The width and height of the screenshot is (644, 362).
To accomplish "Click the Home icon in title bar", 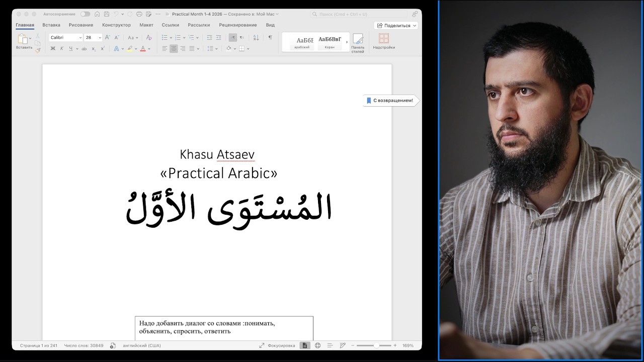I will 97,14.
